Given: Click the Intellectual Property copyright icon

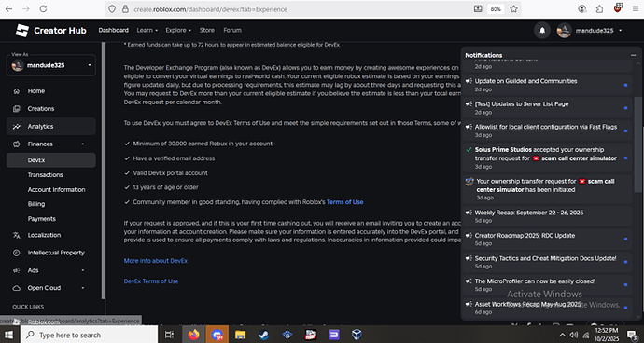Looking at the screenshot, I should click(x=17, y=253).
